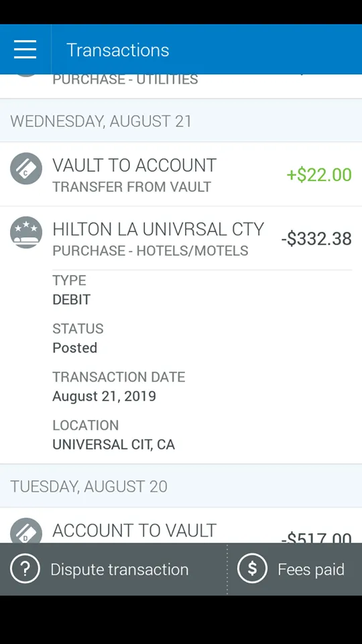This screenshot has height=644, width=362.
Task: Select the Wednesday, August 21 date header
Action: click(181, 121)
